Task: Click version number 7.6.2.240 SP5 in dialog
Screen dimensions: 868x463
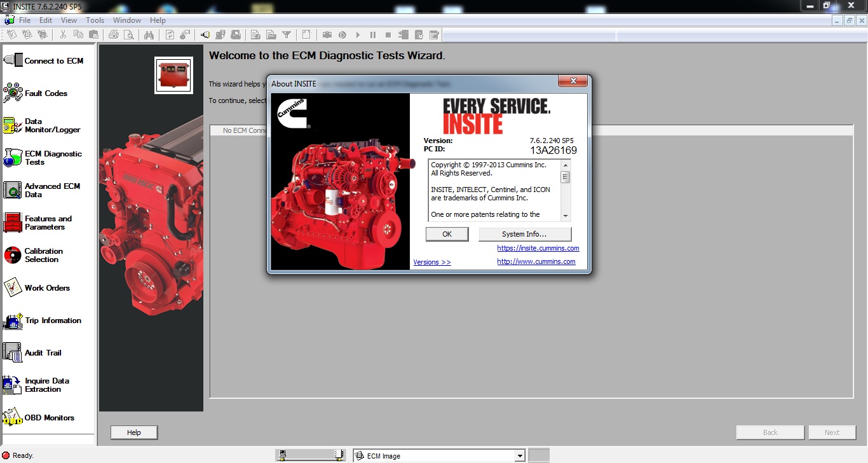Action: coord(552,141)
